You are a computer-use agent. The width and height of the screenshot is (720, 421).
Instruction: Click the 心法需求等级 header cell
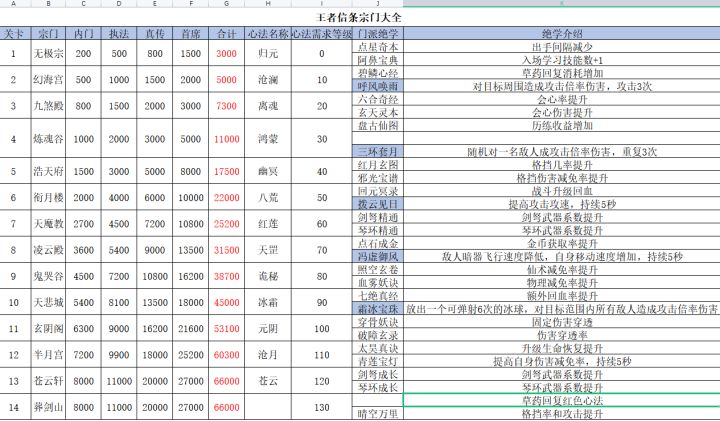point(322,34)
